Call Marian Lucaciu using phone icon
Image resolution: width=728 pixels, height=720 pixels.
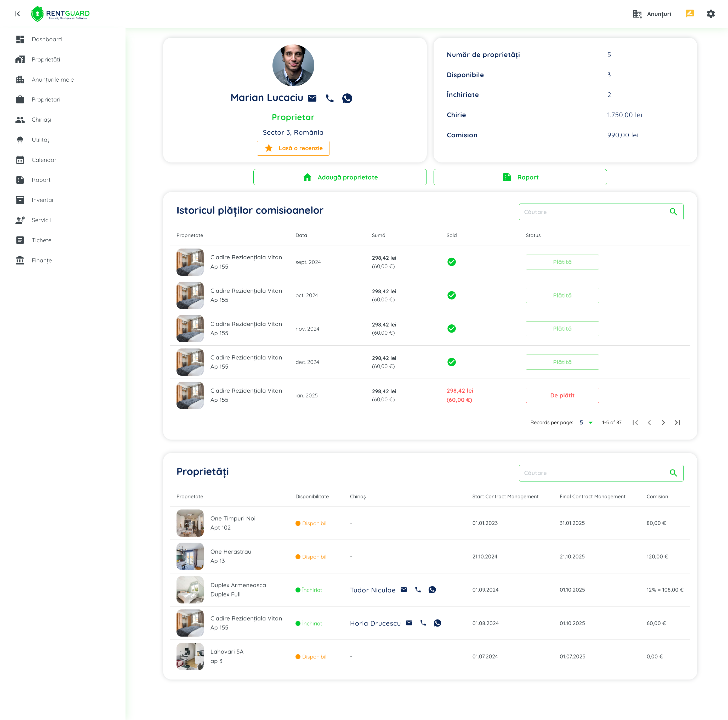coord(329,98)
